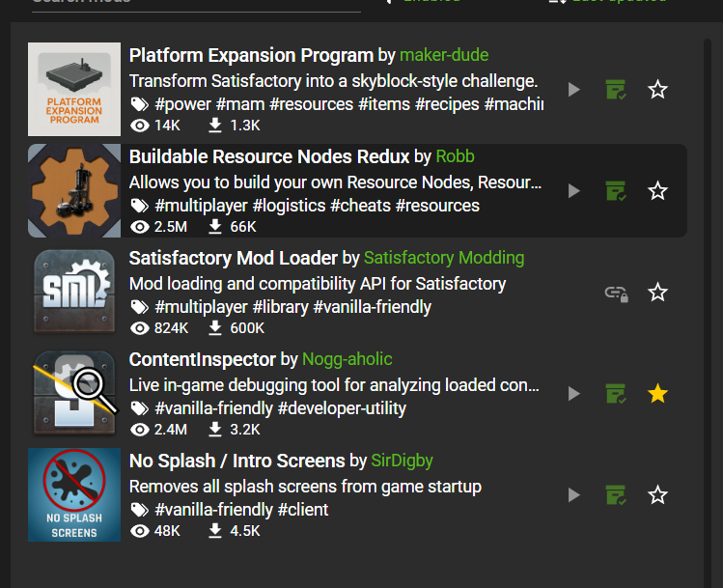
Task: Click the dependency lock icon for Satisfactory Mod Loader
Action: [616, 294]
